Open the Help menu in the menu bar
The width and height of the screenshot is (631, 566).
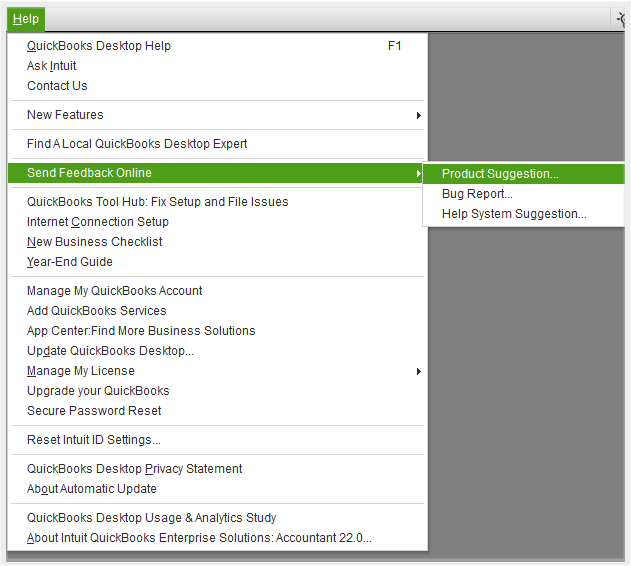point(26,19)
